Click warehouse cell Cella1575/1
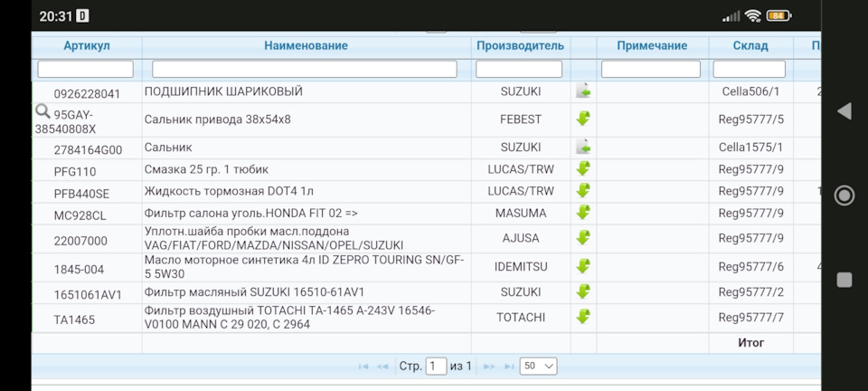The image size is (868, 391). point(750,148)
